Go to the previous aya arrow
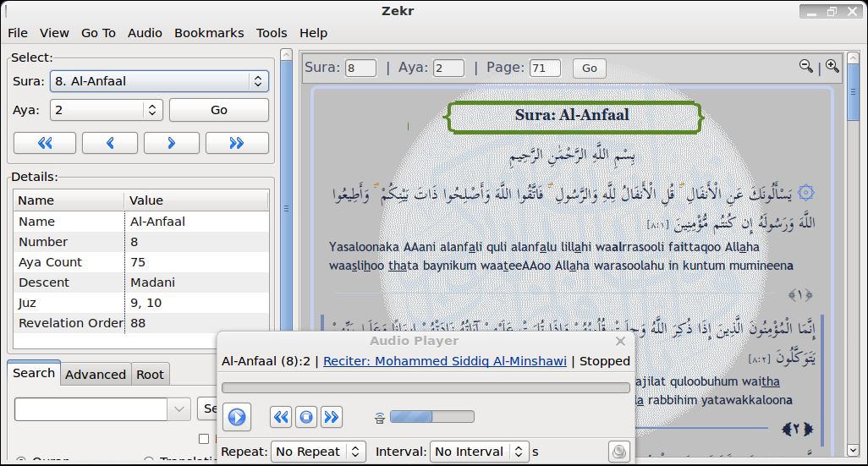 [110, 143]
